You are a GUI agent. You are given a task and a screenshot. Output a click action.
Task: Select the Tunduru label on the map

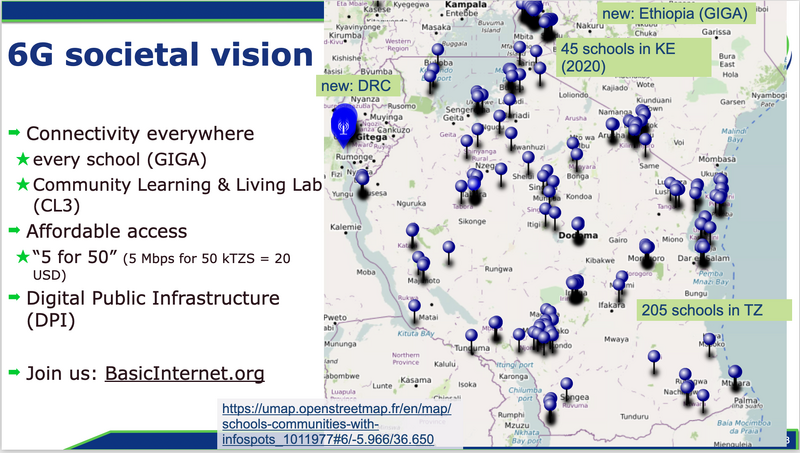[634, 417]
